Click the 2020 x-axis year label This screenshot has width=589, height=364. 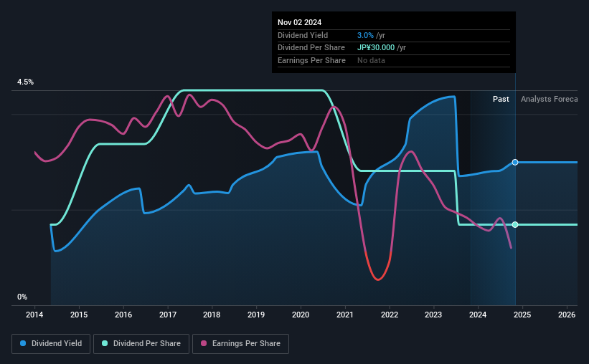pos(301,315)
